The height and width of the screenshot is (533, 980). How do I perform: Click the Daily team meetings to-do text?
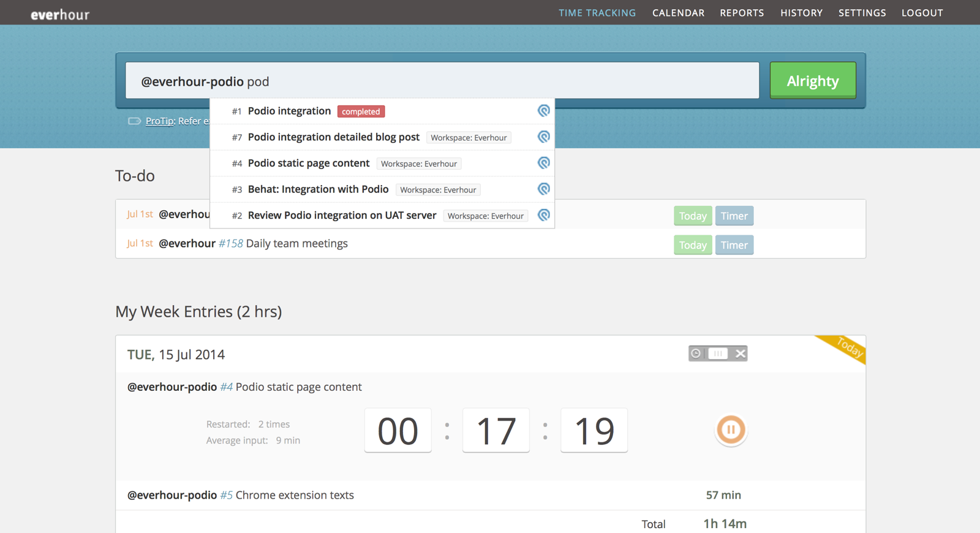click(x=297, y=243)
